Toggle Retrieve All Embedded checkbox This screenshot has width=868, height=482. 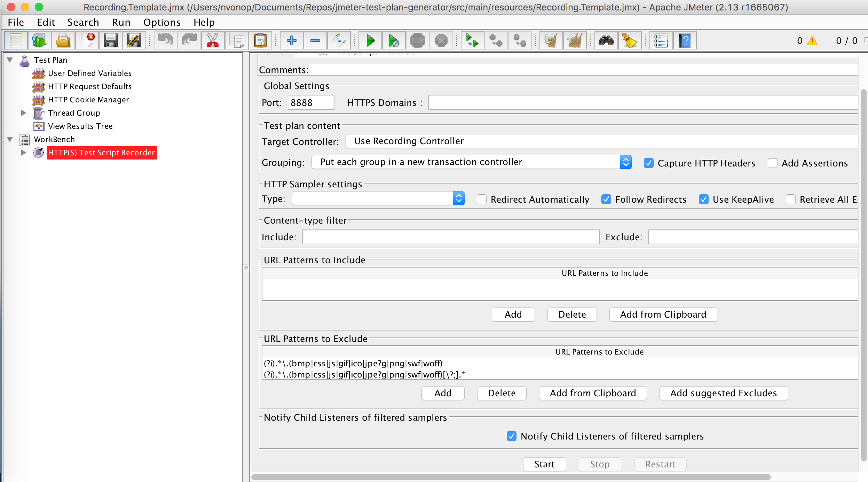click(791, 199)
